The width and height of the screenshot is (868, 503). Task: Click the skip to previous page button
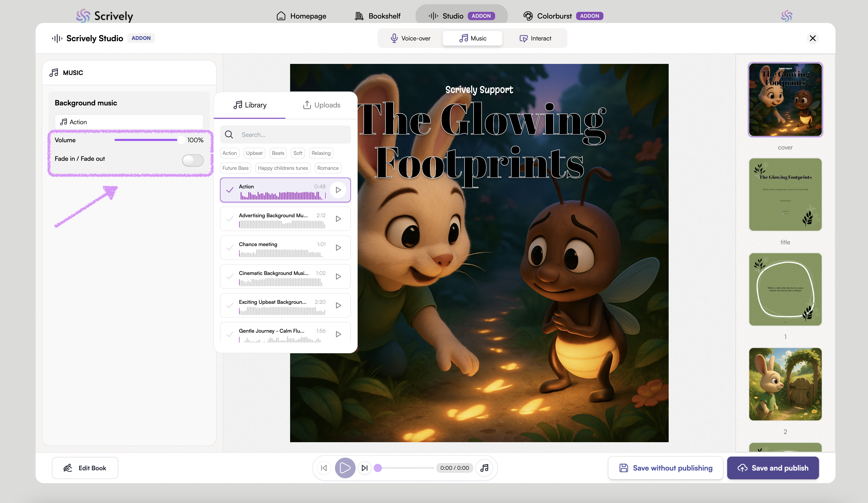324,468
